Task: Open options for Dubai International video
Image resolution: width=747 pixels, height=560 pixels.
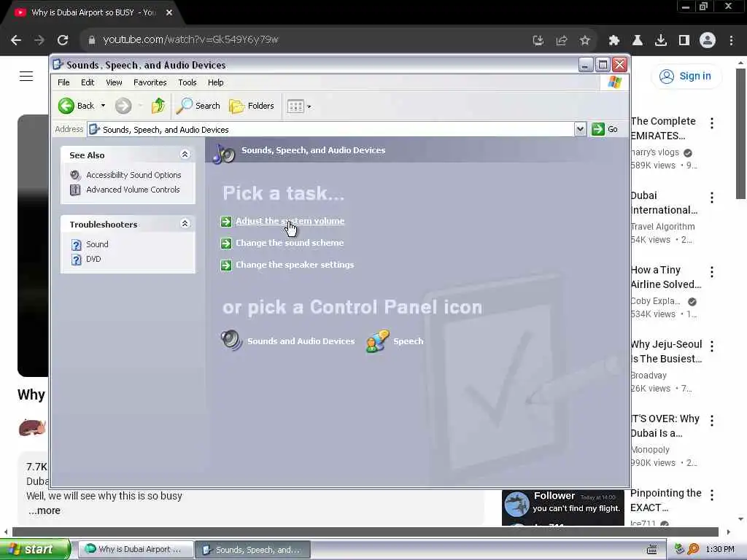Action: pos(712,198)
